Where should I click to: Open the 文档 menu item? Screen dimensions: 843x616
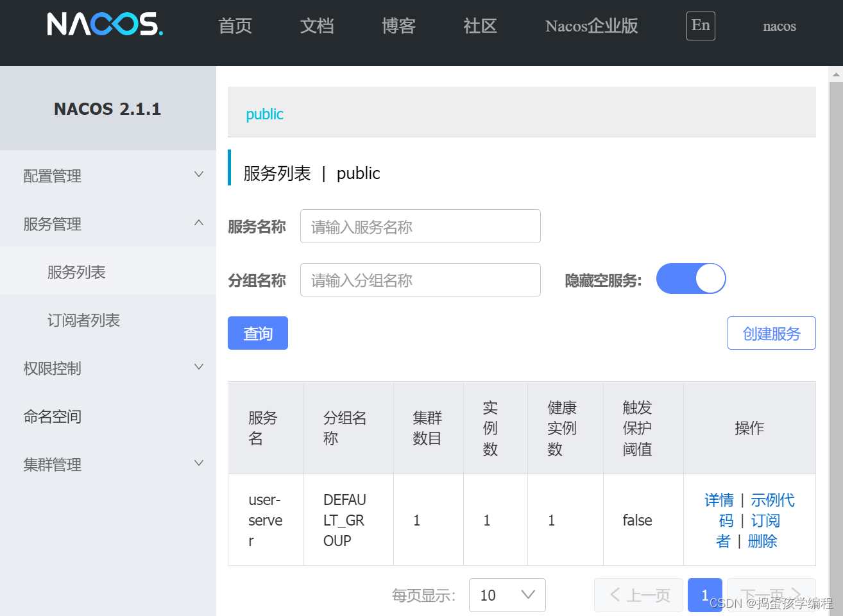click(x=317, y=26)
